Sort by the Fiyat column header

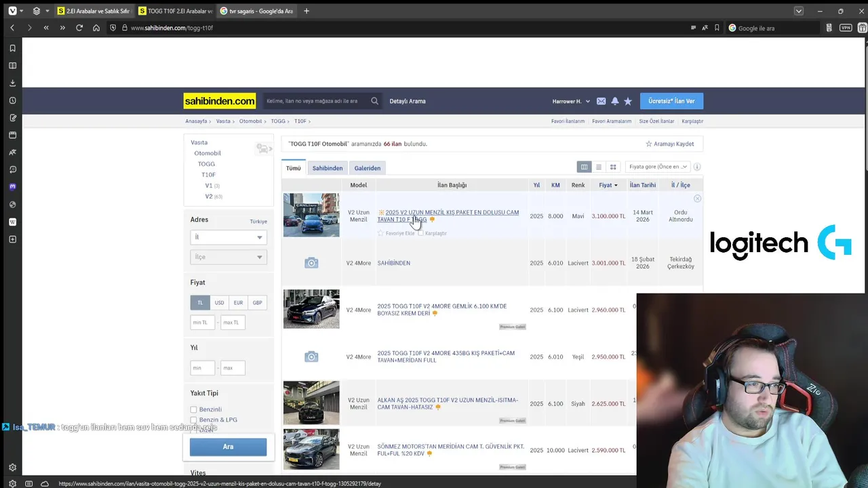click(x=608, y=185)
